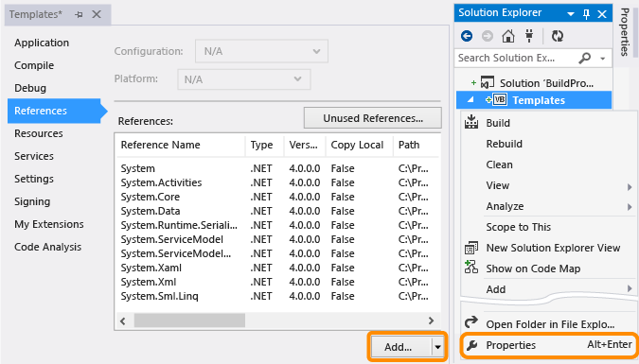
Task: Open the Debug settings page
Action: 30,88
